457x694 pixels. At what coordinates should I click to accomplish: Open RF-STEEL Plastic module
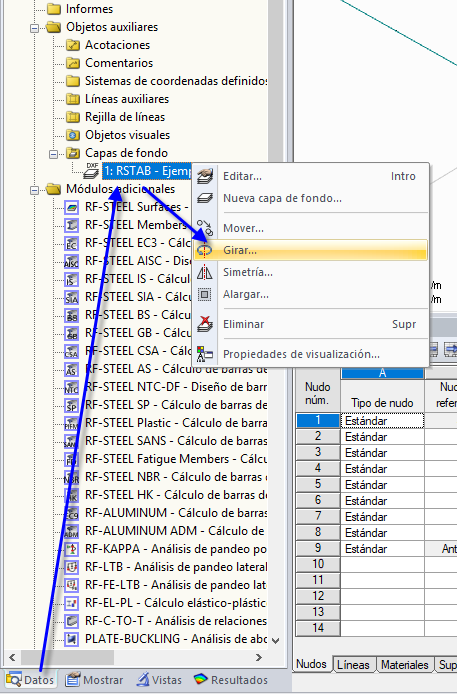pyautogui.click(x=176, y=423)
